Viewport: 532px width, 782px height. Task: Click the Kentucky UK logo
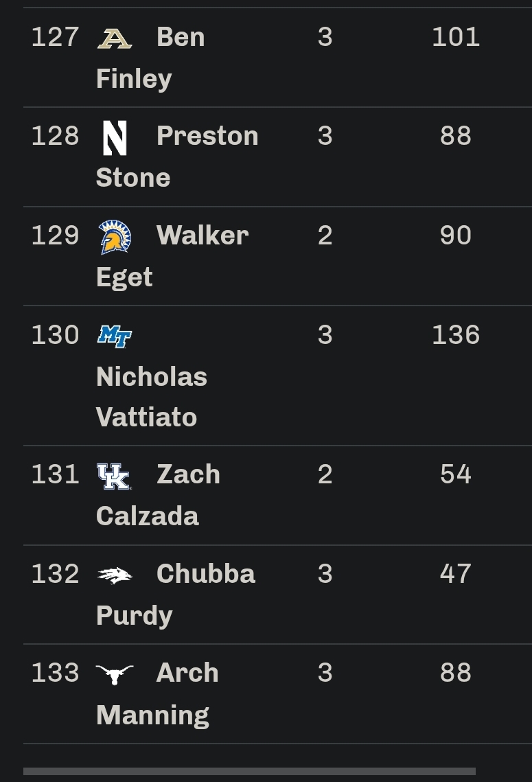[114, 476]
